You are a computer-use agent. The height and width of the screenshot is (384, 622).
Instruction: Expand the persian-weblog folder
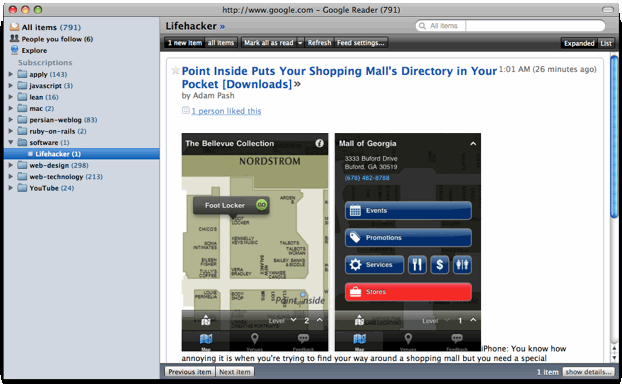point(11,120)
